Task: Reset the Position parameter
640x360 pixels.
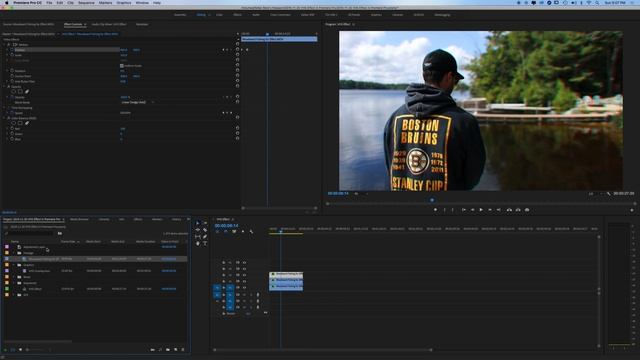Action: coord(237,50)
